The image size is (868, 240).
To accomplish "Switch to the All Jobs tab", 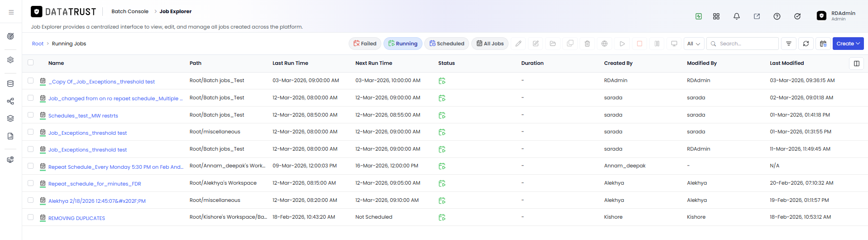I will tap(490, 44).
